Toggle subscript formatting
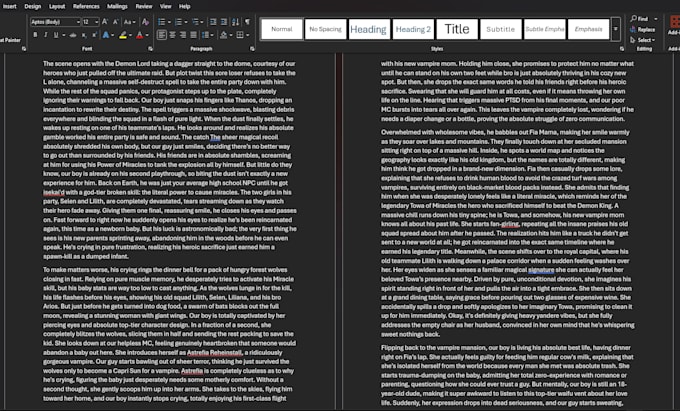680x411 pixels. tap(84, 35)
